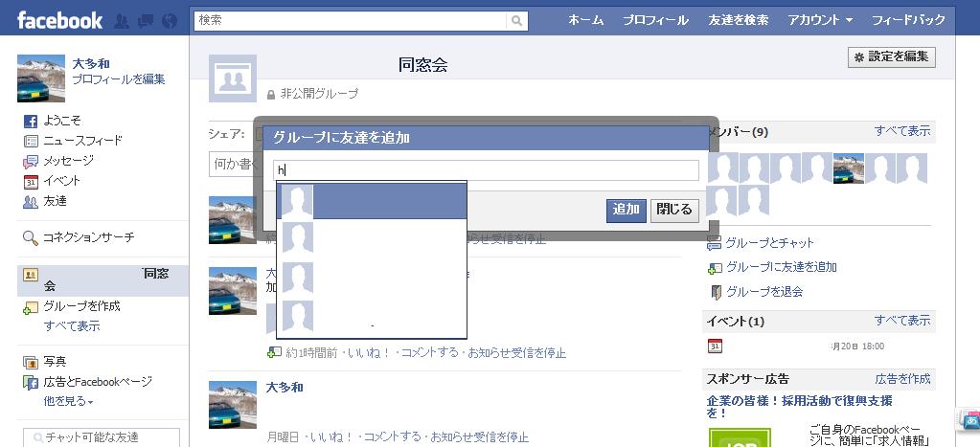This screenshot has width=980, height=447.
Task: Open notifications globe icon
Action: (170, 21)
